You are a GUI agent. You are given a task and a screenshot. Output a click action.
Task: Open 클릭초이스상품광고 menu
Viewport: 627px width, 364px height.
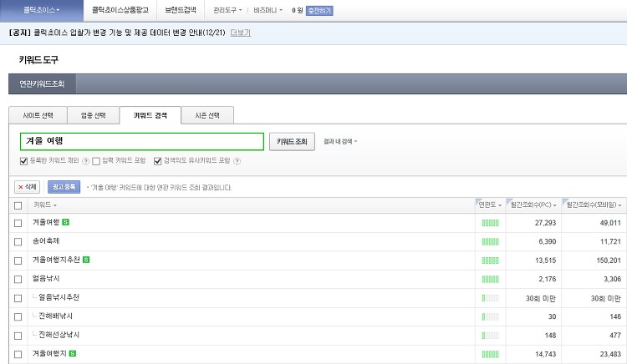(x=120, y=10)
